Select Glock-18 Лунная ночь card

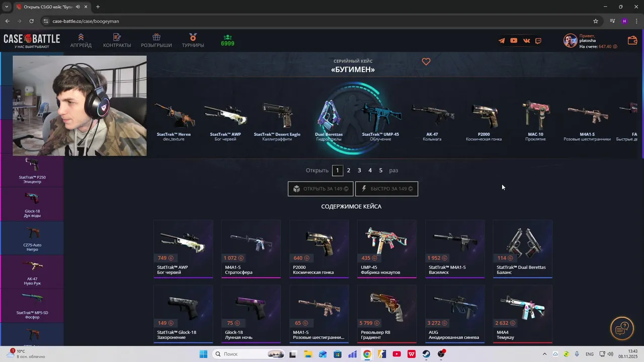[251, 314]
